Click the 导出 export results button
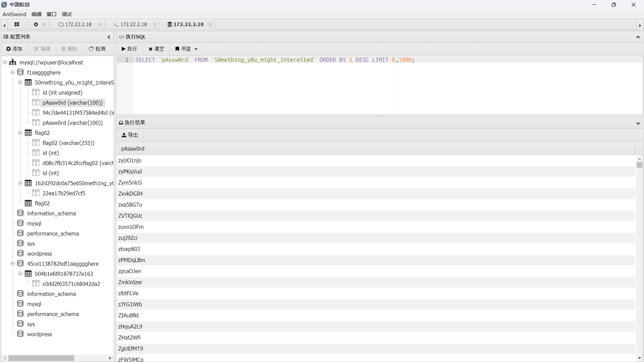 click(x=130, y=135)
